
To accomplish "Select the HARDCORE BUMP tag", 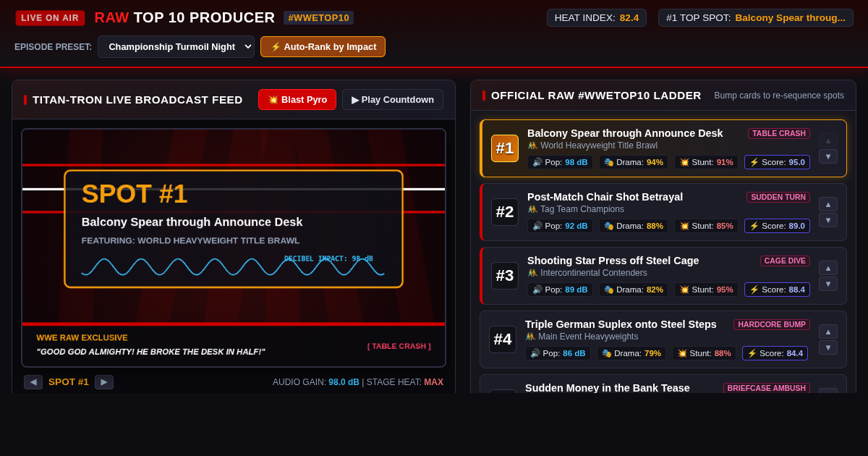I will click(x=772, y=324).
